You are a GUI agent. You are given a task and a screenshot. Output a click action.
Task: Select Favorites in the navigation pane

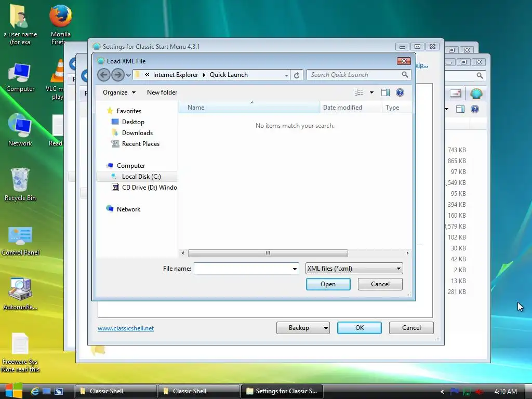(129, 111)
